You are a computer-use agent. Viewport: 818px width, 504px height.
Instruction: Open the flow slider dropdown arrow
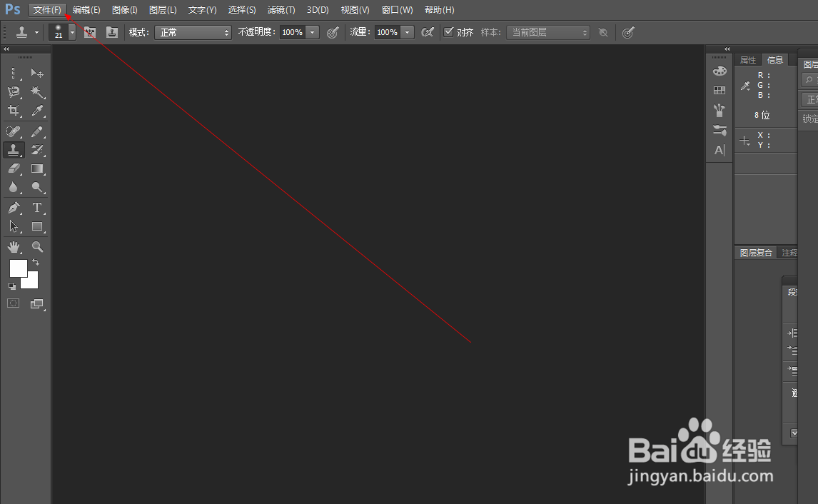pyautogui.click(x=407, y=32)
